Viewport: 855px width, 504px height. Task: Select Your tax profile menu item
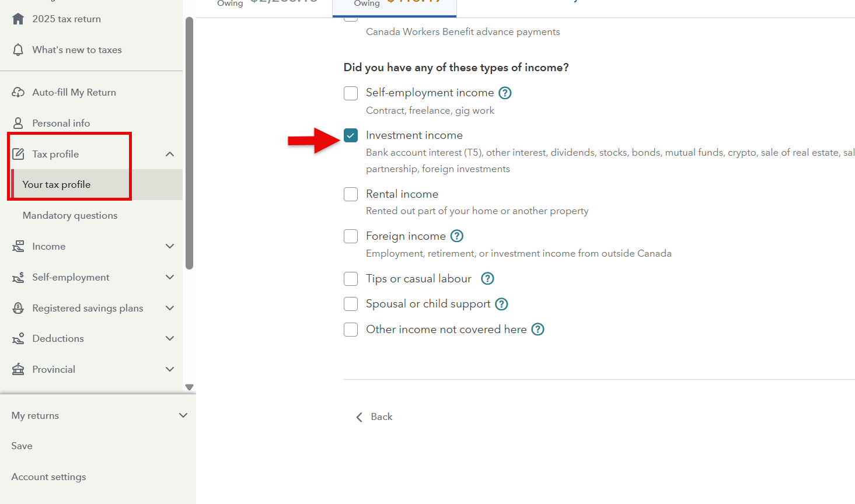(x=57, y=184)
